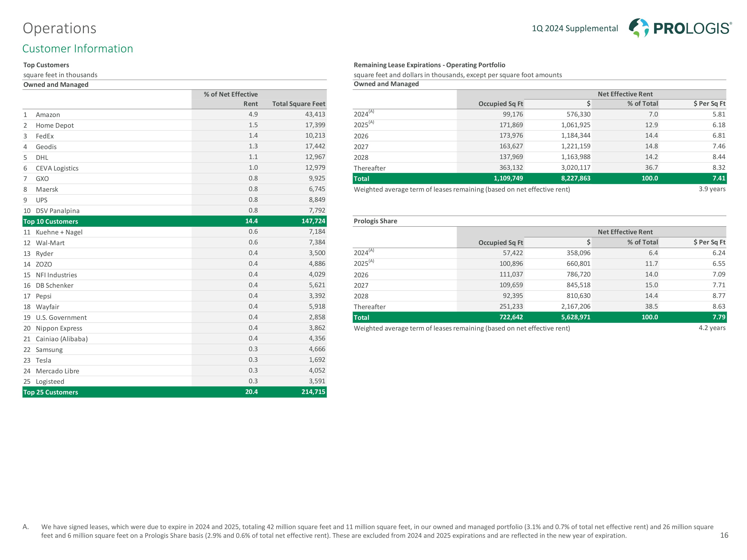Click the page number 16
Screen dimensions: 747x560
(x=724, y=535)
